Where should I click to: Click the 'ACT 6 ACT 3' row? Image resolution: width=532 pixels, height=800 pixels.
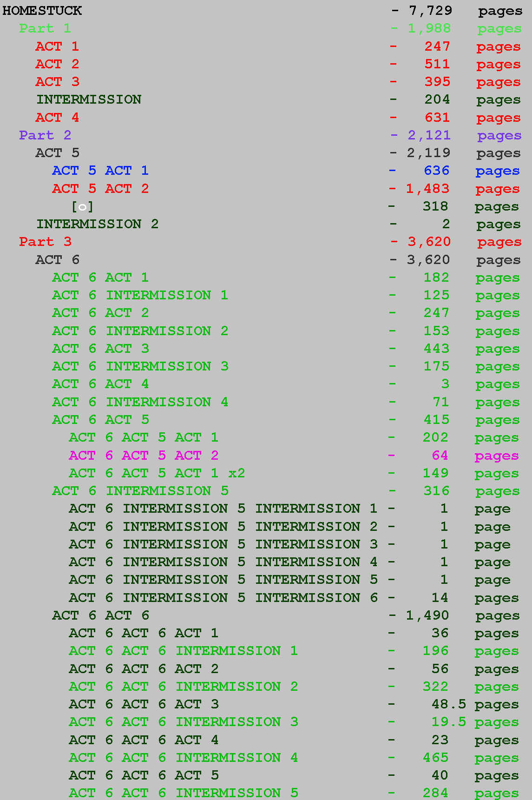[100, 349]
